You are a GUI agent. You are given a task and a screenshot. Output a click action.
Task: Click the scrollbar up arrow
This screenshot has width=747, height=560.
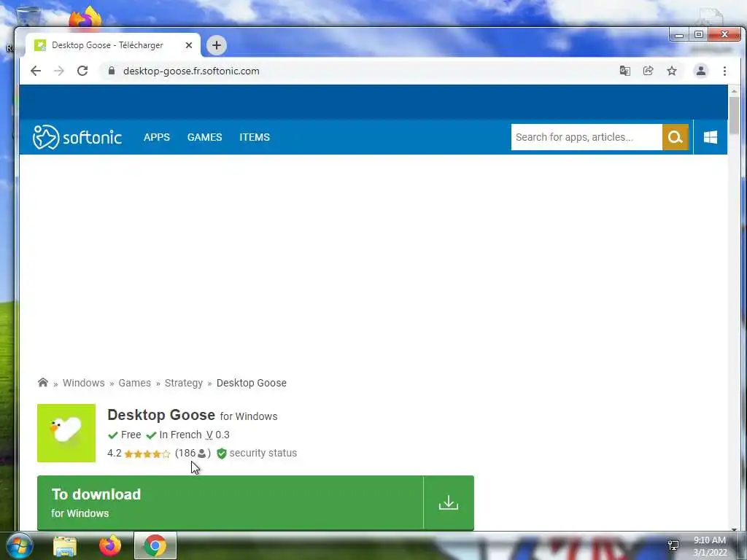pyautogui.click(x=734, y=90)
